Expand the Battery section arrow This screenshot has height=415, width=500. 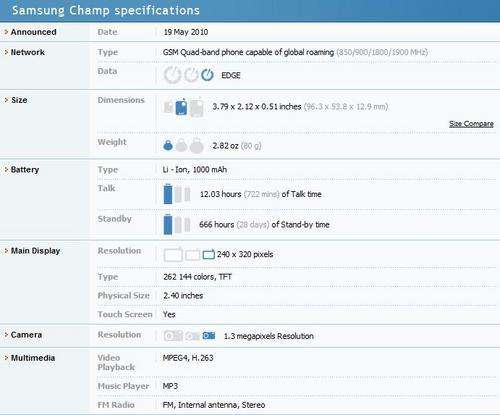[6, 169]
